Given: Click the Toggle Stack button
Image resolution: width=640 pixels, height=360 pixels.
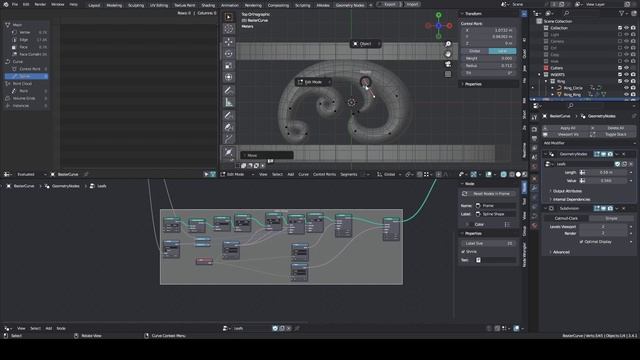Looking at the screenshot, I should [613, 134].
